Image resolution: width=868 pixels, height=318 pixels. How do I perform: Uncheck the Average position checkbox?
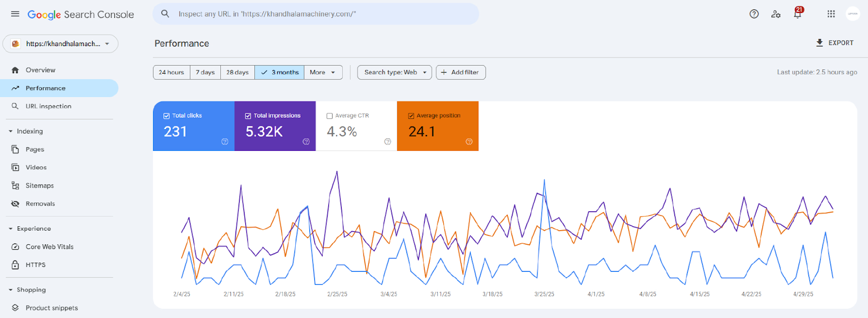[x=411, y=116]
